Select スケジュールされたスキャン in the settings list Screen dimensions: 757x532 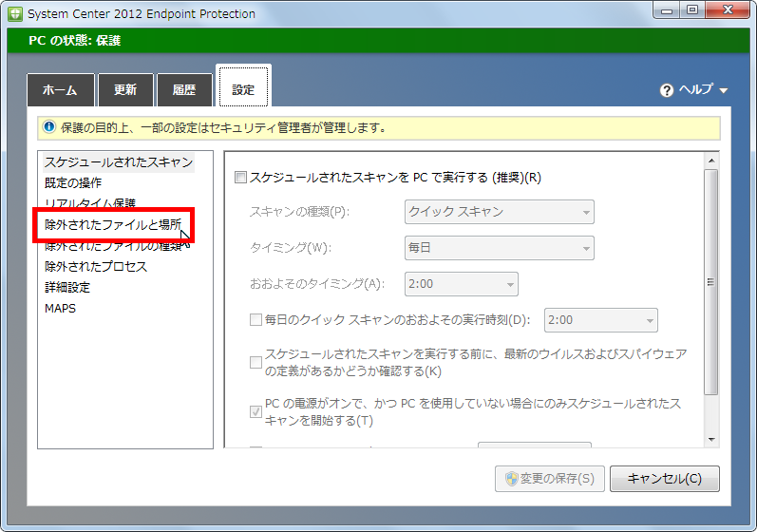point(119,162)
